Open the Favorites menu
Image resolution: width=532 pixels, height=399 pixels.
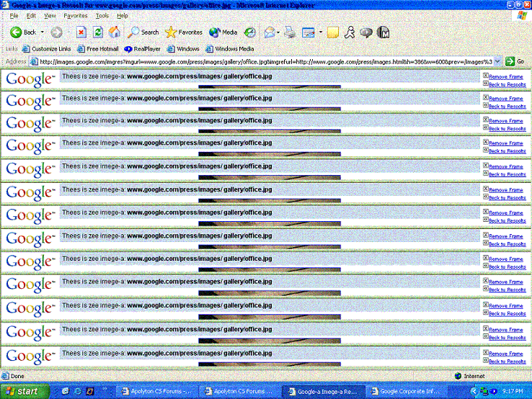[x=76, y=15]
